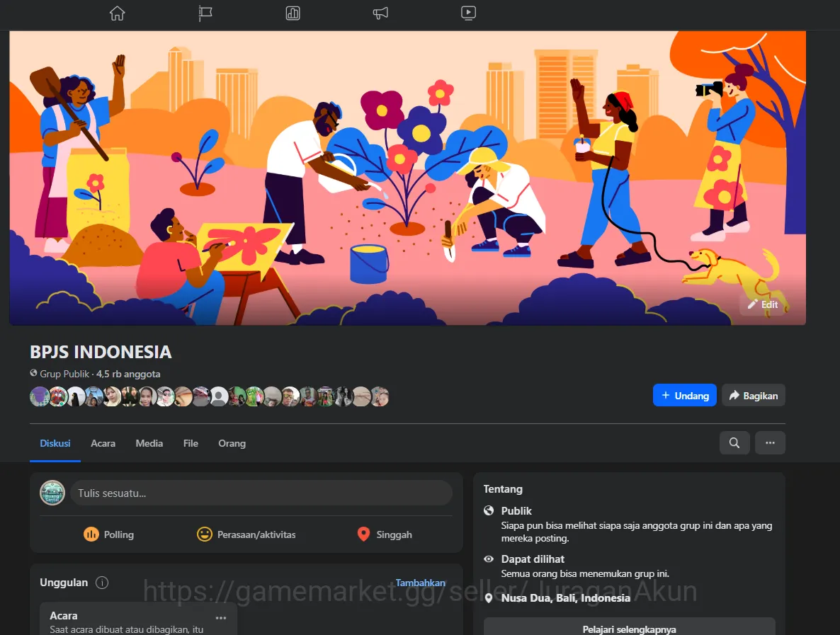840x635 pixels.
Task: Open the Acara card three-dot menu
Action: click(x=221, y=618)
